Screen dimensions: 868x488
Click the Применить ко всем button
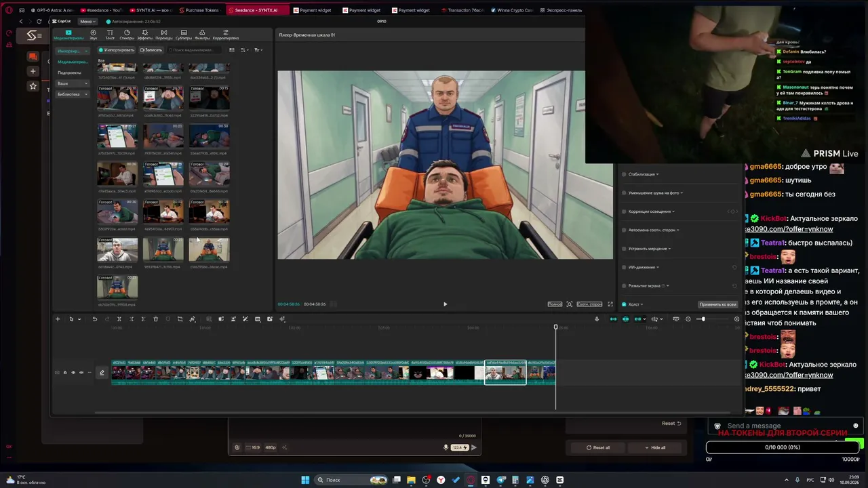[717, 304]
